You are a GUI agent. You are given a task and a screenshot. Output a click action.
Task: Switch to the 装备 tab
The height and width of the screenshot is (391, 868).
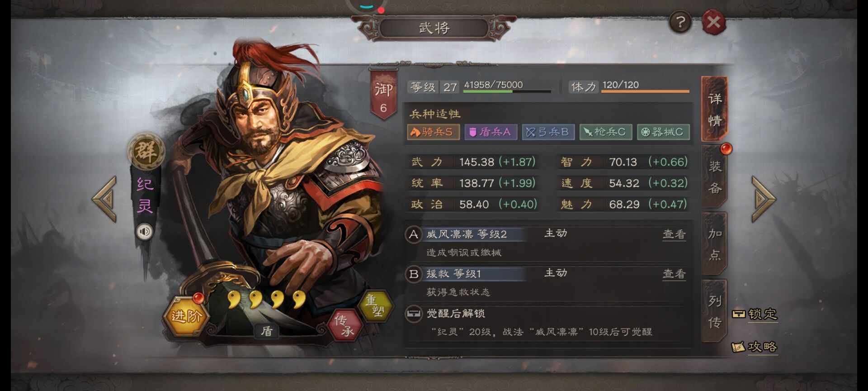(x=715, y=177)
